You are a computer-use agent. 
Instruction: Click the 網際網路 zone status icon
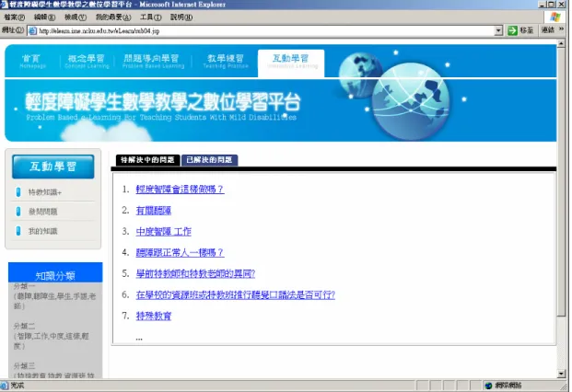pos(489,386)
